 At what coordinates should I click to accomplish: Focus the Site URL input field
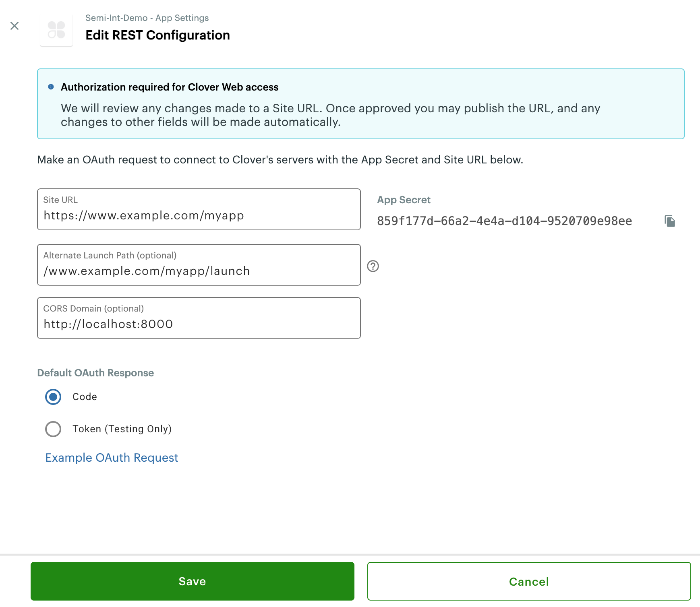[199, 209]
